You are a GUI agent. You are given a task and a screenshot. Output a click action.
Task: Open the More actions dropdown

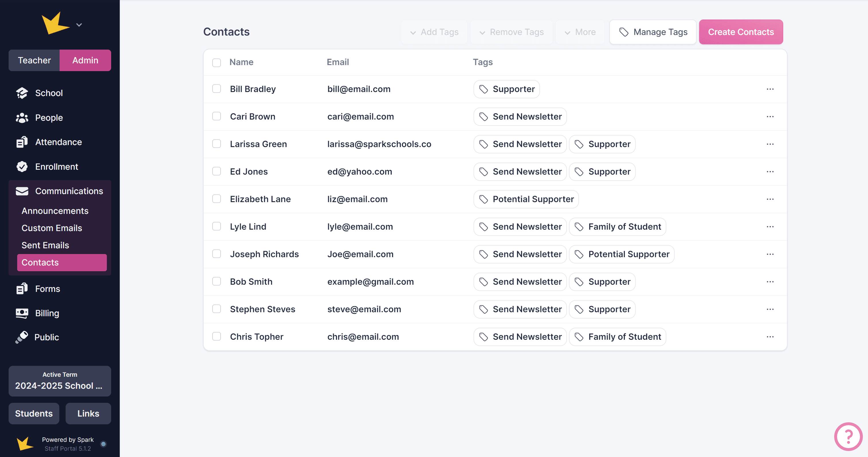click(x=580, y=32)
